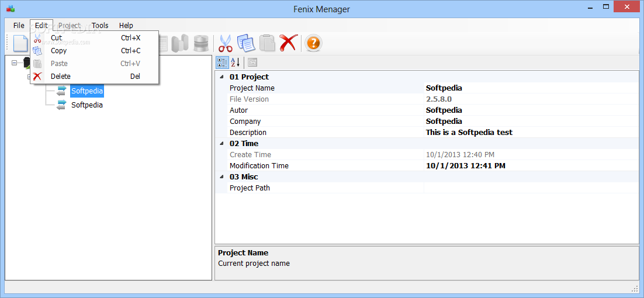Open the File menu
The height and width of the screenshot is (298, 644).
click(x=19, y=26)
